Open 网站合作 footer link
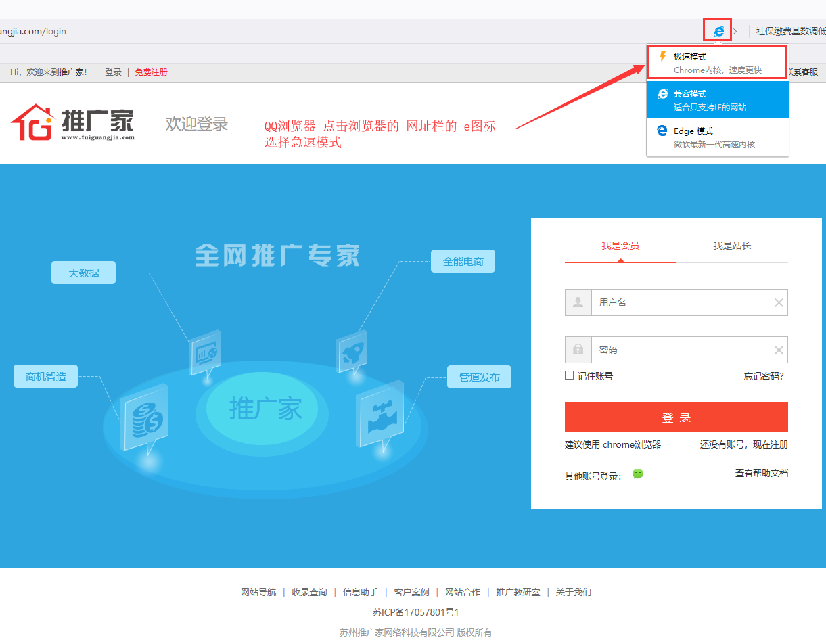 click(463, 592)
